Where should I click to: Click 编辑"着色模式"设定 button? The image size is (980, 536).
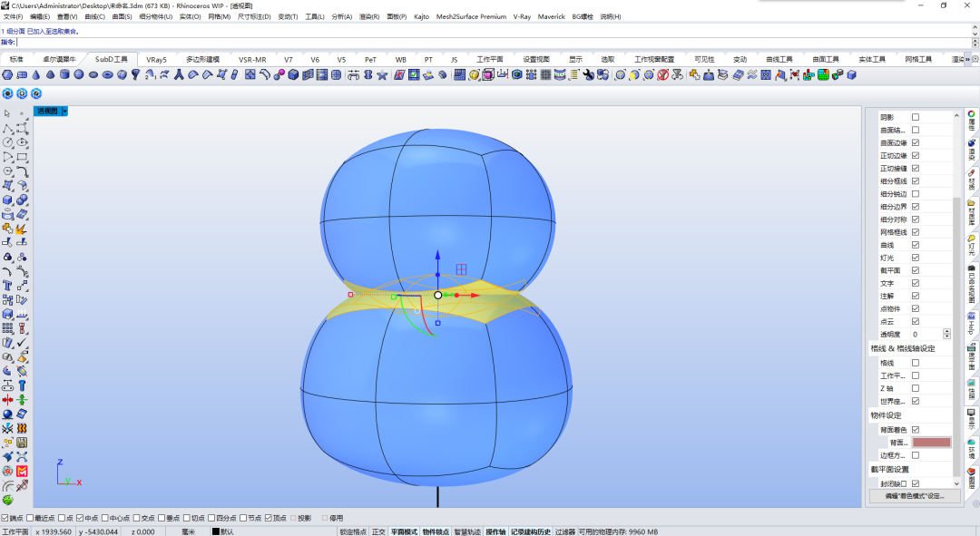(x=915, y=496)
